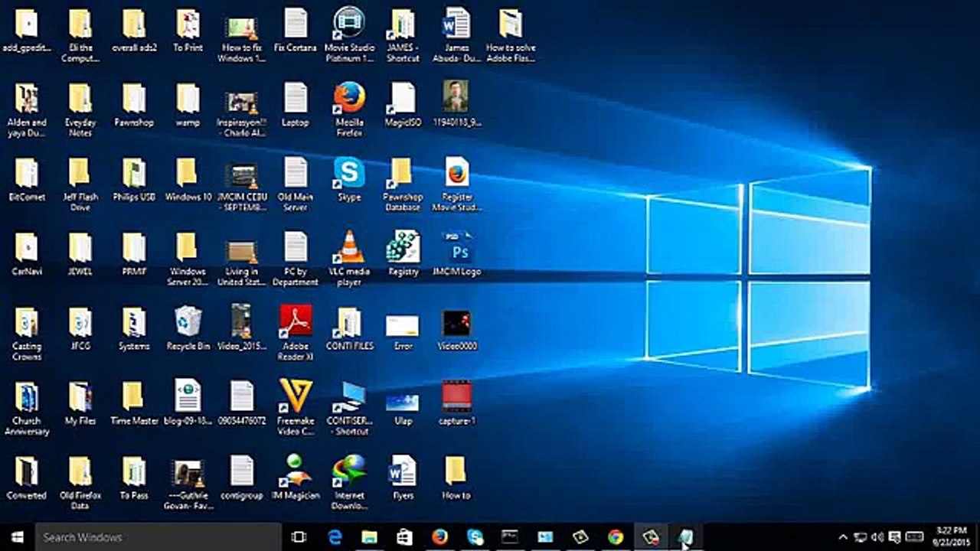The height and width of the screenshot is (551, 980).
Task: Click the Windows Start button
Action: 18,537
